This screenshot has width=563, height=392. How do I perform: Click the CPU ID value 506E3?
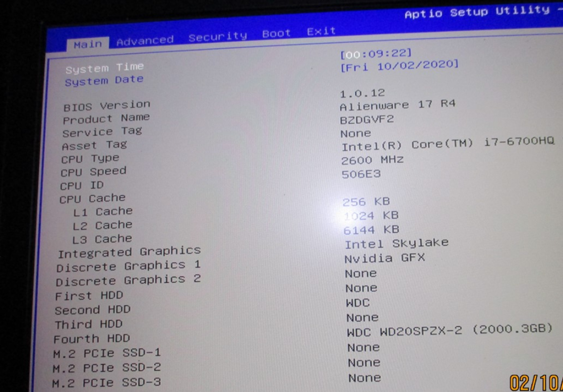pos(361,174)
